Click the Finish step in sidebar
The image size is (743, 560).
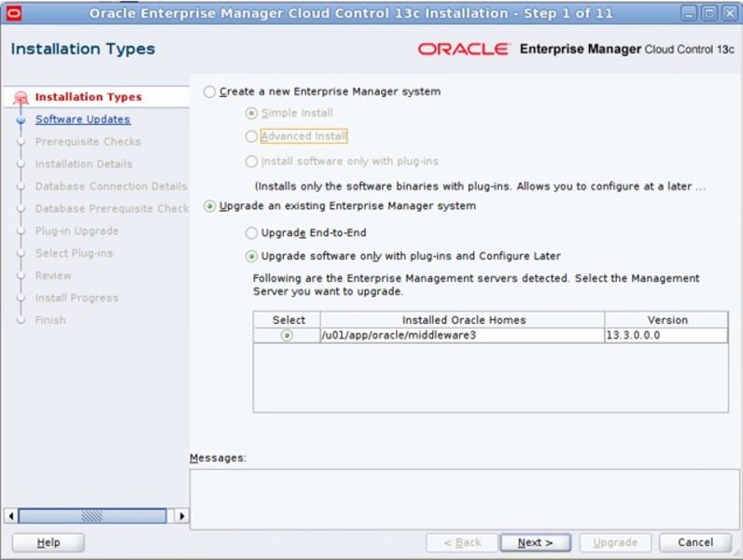50,320
